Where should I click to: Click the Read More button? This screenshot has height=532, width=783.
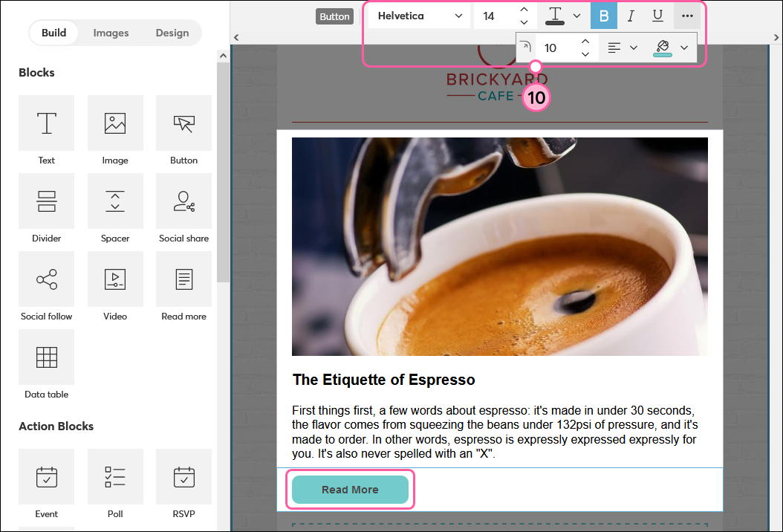pyautogui.click(x=350, y=490)
